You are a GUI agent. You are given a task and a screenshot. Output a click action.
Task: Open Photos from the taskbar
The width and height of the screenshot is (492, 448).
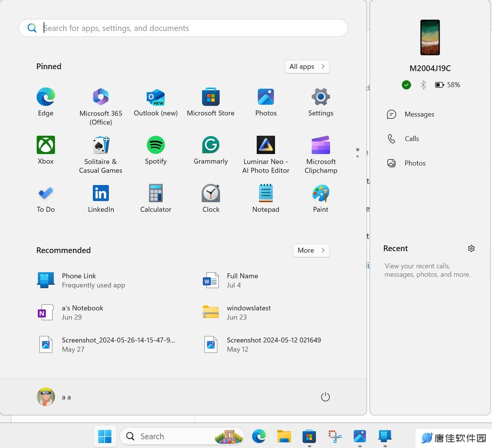(360, 436)
